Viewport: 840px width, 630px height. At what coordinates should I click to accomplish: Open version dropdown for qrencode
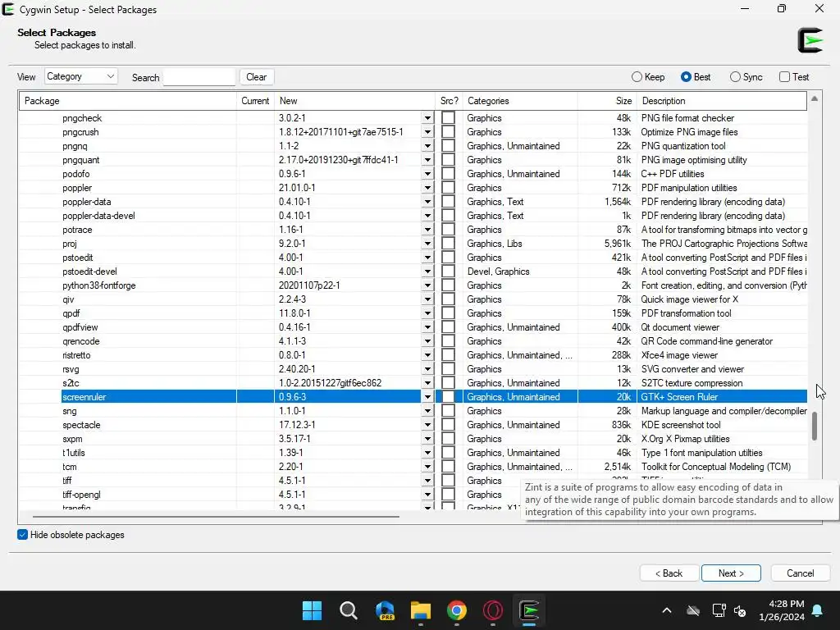[x=427, y=341]
